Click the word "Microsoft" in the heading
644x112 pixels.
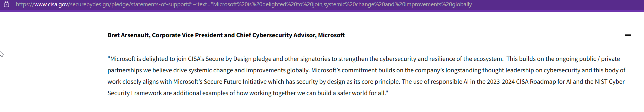pyautogui.click(x=331, y=35)
